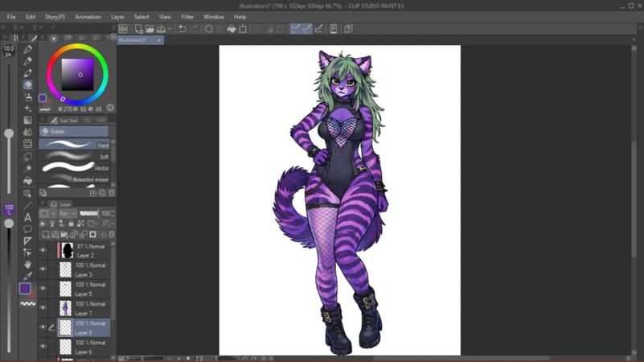Select the Text tool
The height and width of the screenshot is (362, 644).
click(x=27, y=217)
